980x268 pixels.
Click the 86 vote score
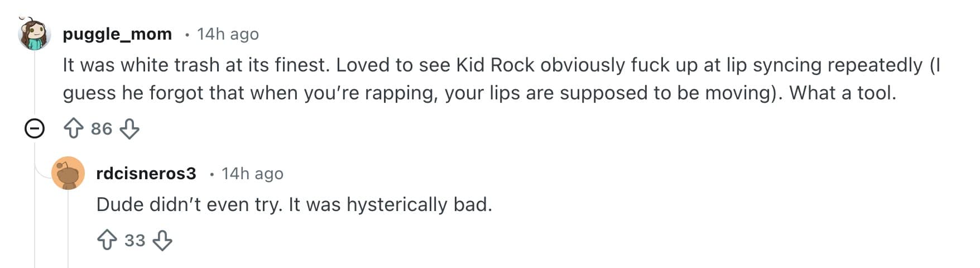(102, 129)
